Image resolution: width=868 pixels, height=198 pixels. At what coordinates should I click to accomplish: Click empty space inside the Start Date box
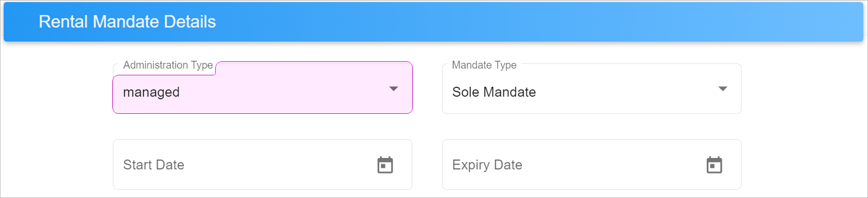point(281,165)
